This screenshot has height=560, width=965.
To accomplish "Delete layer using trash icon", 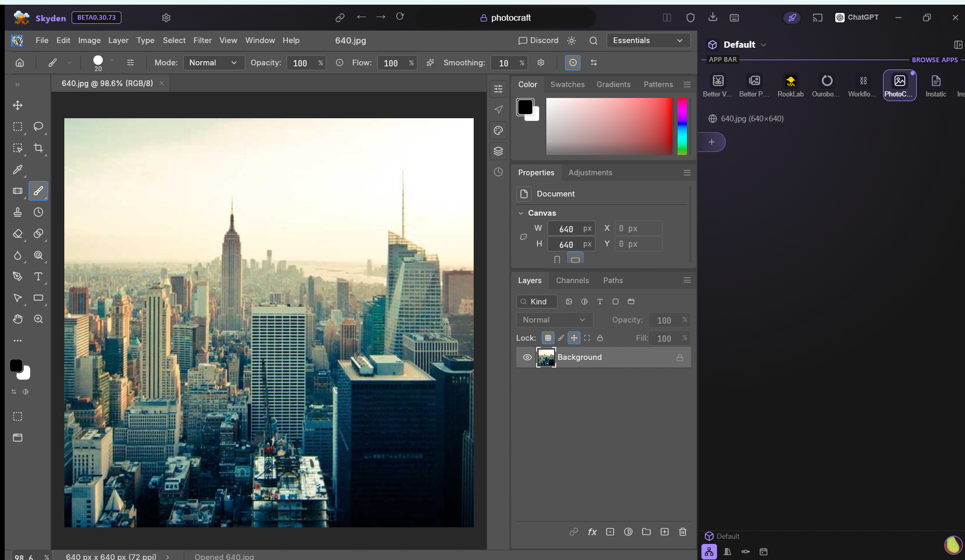I will 683,531.
